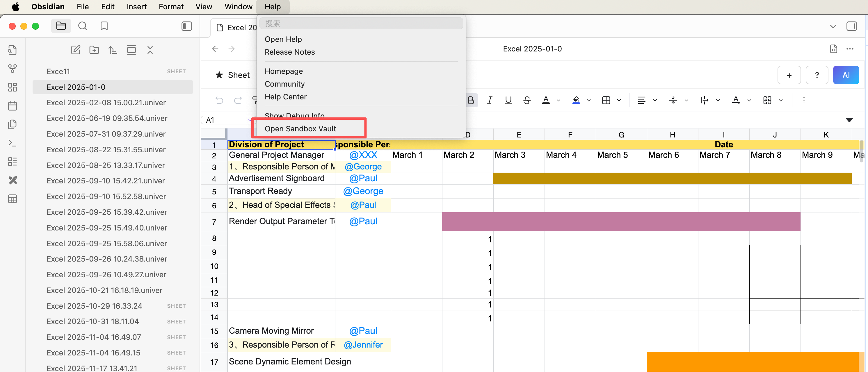Click the new folder icon
Screen dimensions: 868x372
[94, 50]
